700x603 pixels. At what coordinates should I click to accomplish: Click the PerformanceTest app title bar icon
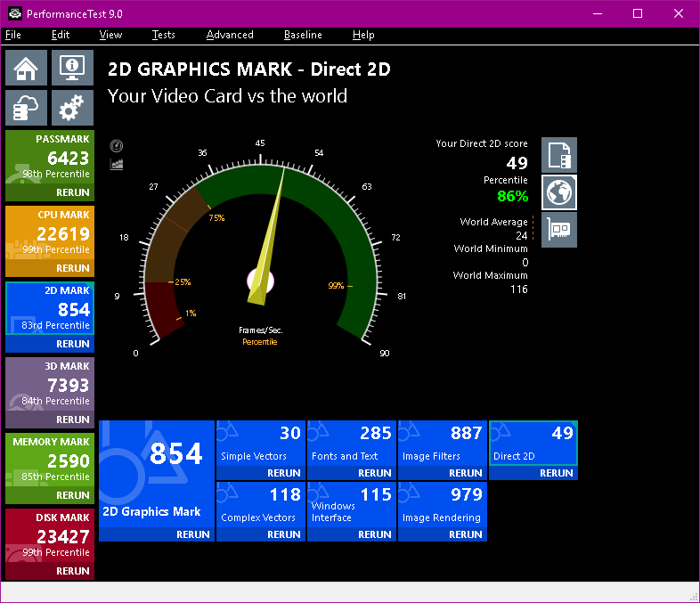pos(15,13)
